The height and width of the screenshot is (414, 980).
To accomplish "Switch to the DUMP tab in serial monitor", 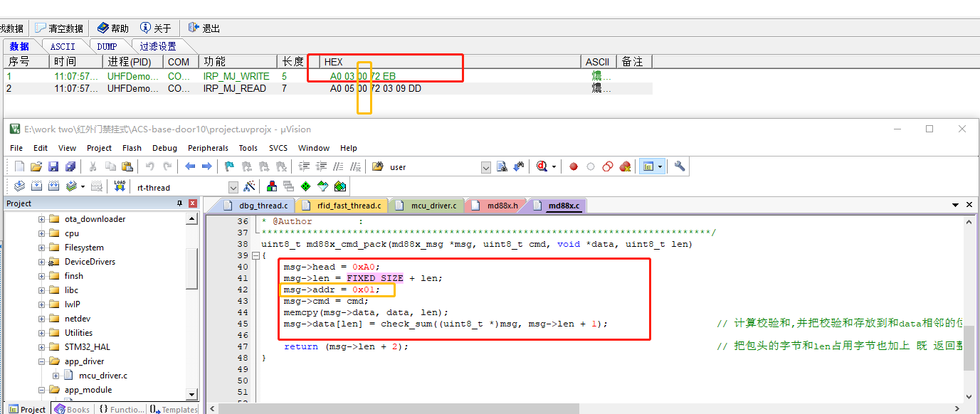I will 107,46.
